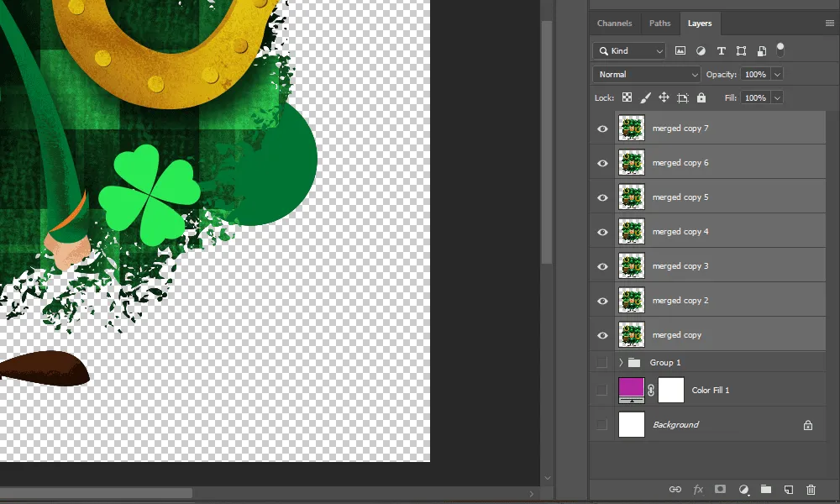This screenshot has width=840, height=504.
Task: Hide the merged copy 5 layer
Action: (x=602, y=197)
